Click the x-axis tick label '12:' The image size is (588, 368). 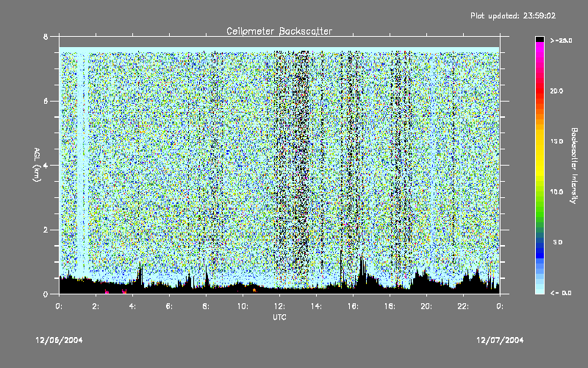coord(279,306)
